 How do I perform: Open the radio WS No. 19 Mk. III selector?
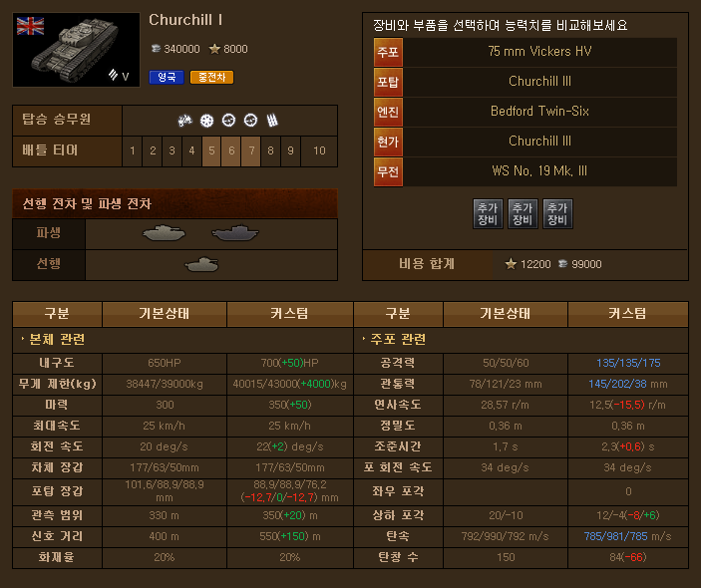click(526, 171)
